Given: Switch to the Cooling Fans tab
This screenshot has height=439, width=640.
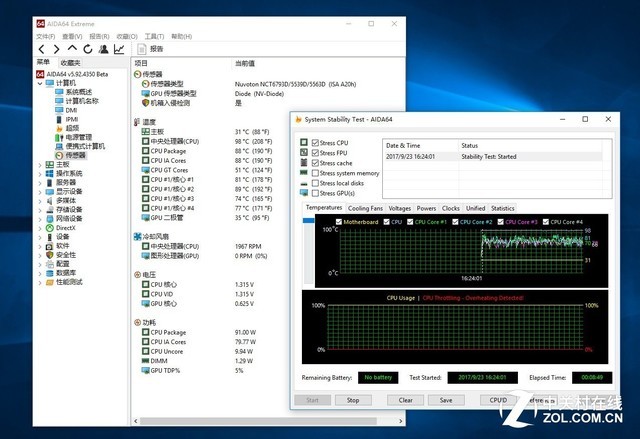Looking at the screenshot, I should tap(365, 208).
